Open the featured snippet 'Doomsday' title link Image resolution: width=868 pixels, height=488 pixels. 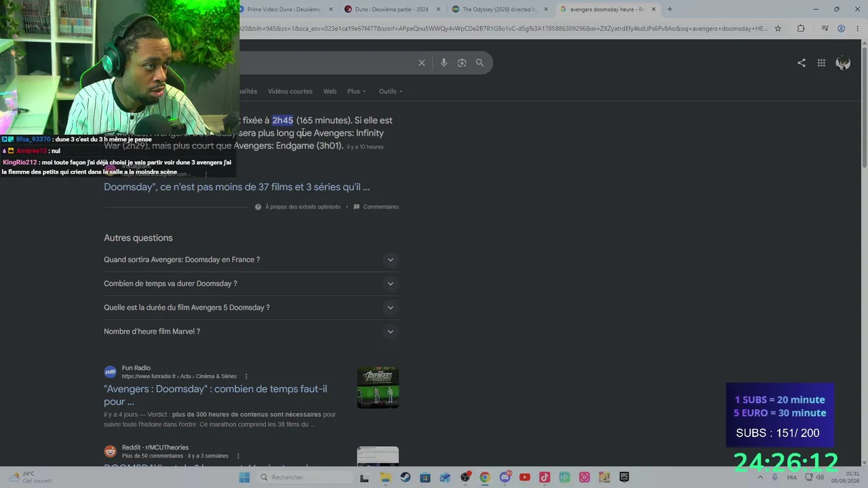[x=237, y=187]
